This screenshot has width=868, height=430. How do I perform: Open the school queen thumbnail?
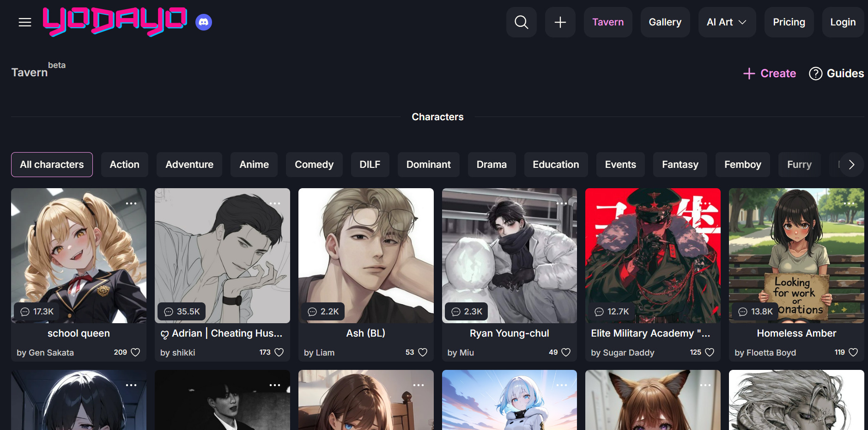point(79,256)
